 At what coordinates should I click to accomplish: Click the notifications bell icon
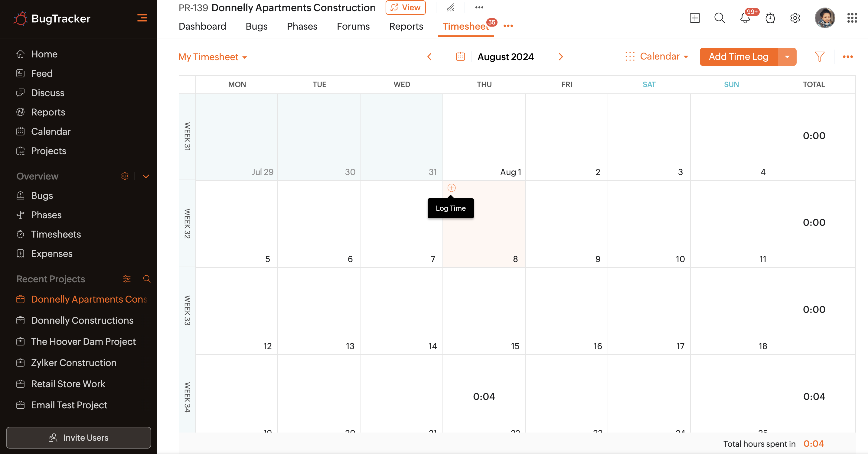tap(745, 18)
